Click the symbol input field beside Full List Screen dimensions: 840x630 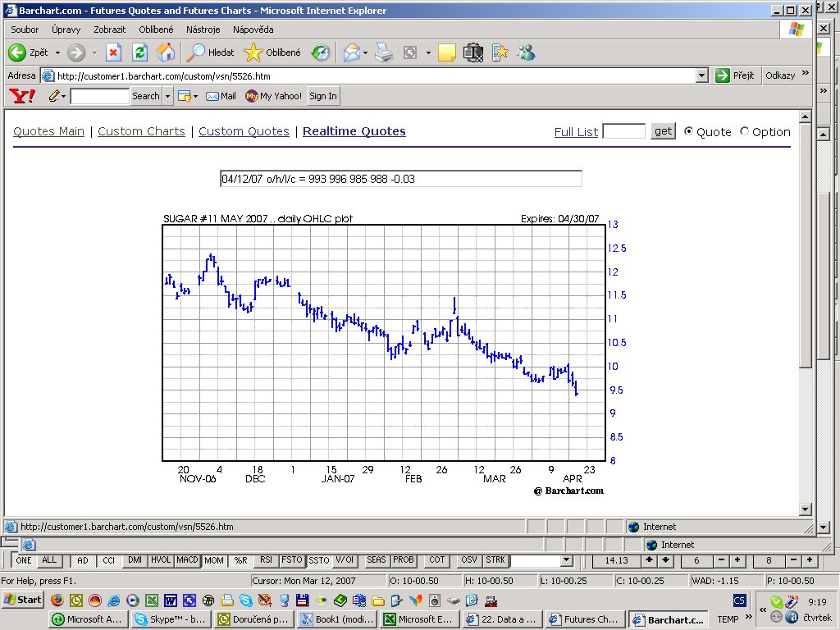click(x=623, y=131)
